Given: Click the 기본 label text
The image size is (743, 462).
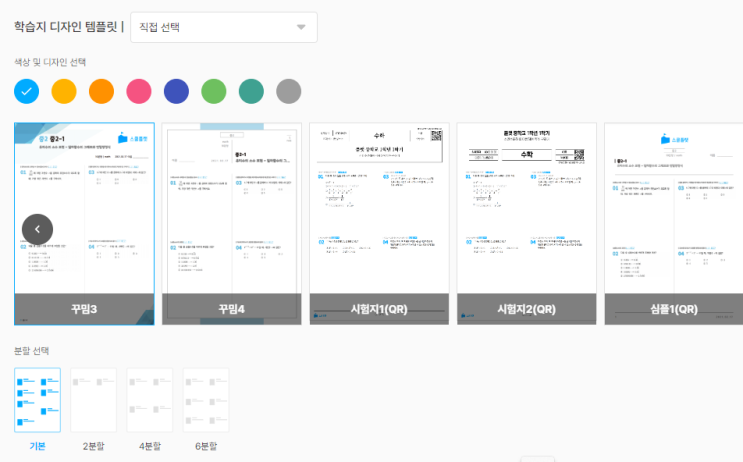Looking at the screenshot, I should 37,446.
